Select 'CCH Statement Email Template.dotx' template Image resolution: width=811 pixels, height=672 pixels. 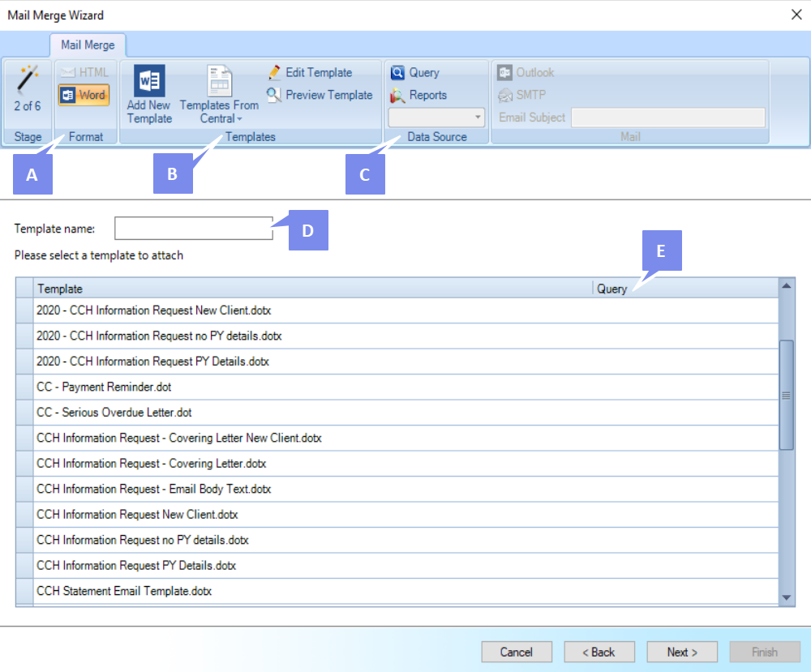(x=406, y=591)
